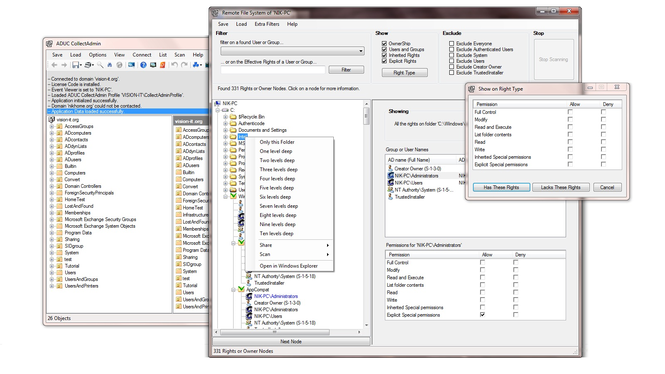Enable the Exclude Everyone checkbox
Viewport: 665px width, 374px height.
point(452,43)
